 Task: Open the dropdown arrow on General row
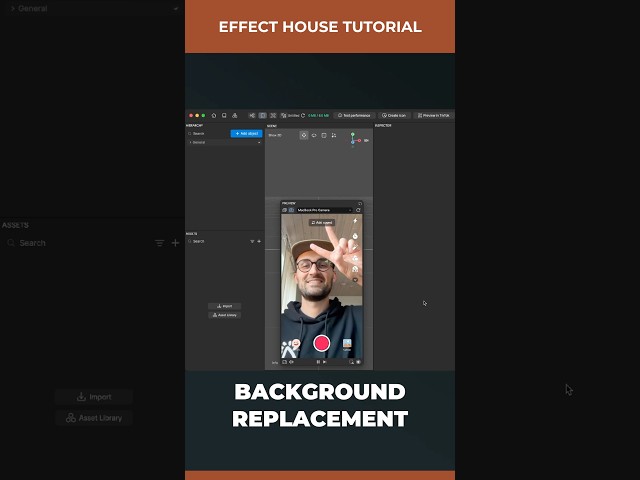259,142
